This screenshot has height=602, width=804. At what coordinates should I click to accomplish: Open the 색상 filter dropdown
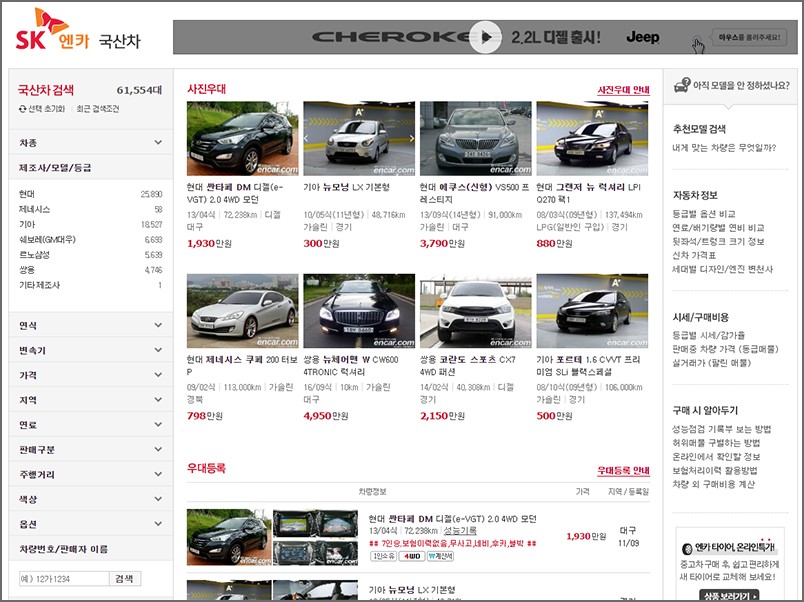pos(91,499)
